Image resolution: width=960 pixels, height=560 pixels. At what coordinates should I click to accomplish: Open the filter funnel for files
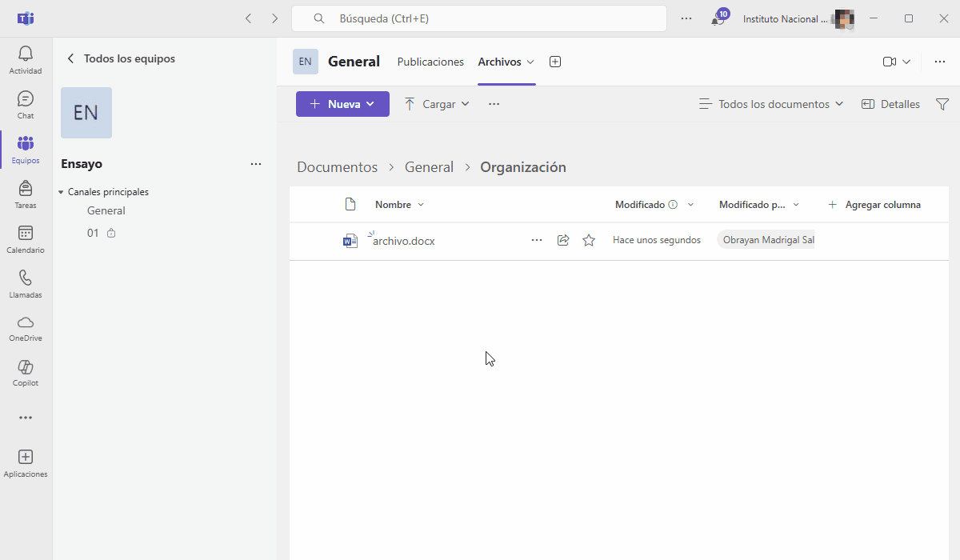942,104
